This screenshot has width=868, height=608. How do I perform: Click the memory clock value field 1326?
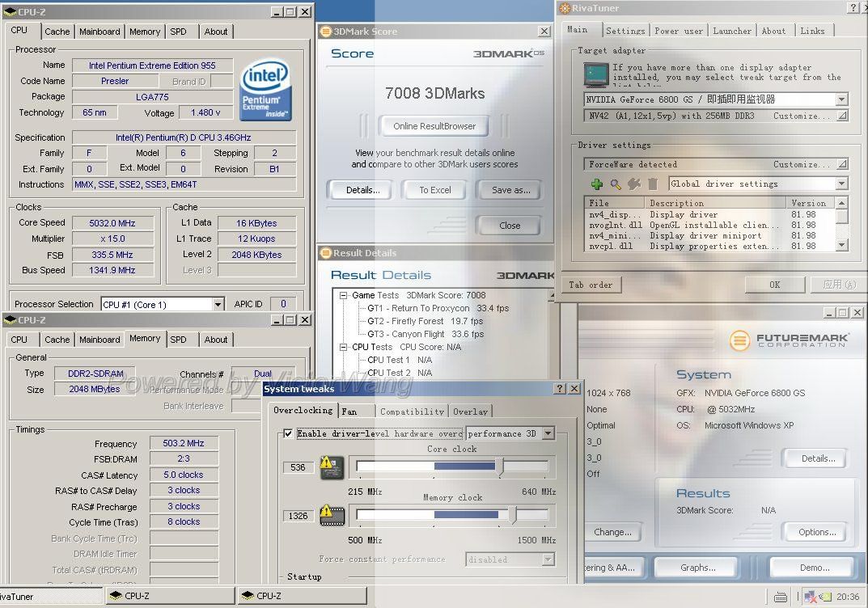(298, 516)
